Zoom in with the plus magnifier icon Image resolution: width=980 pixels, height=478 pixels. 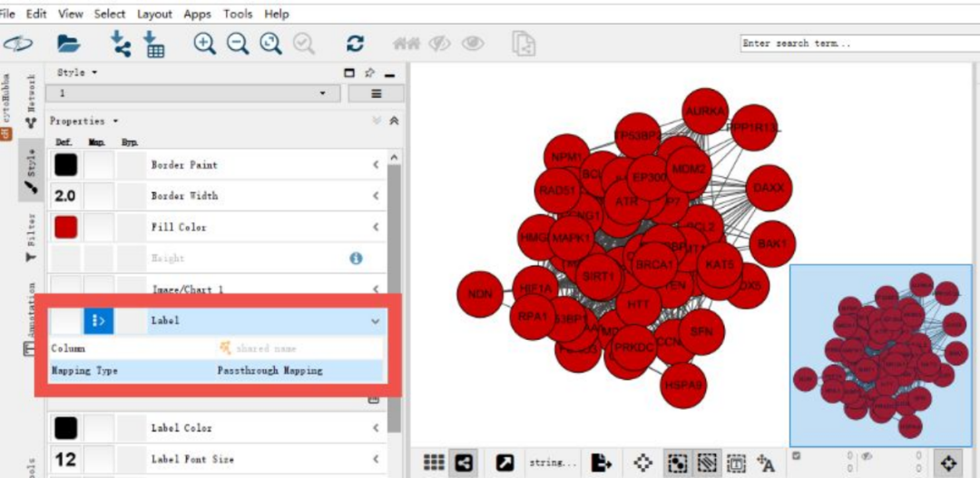(204, 44)
